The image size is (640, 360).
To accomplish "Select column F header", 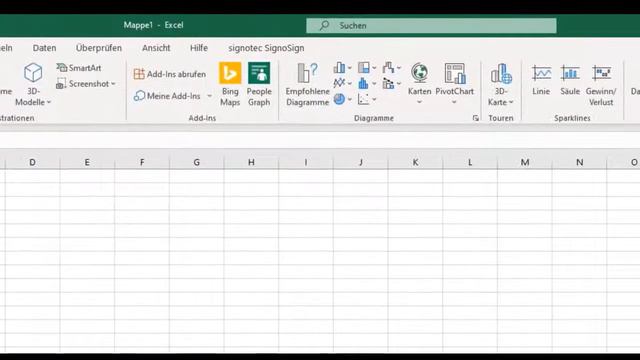I will tap(142, 162).
